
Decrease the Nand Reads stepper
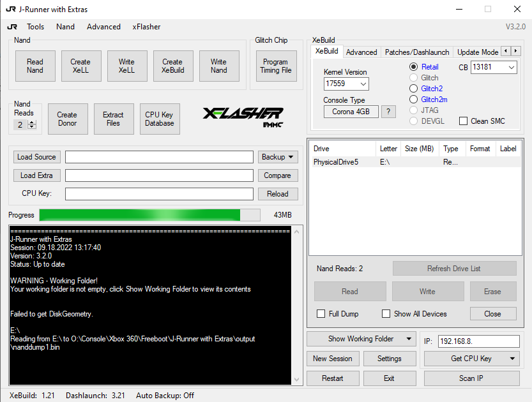coord(32,127)
